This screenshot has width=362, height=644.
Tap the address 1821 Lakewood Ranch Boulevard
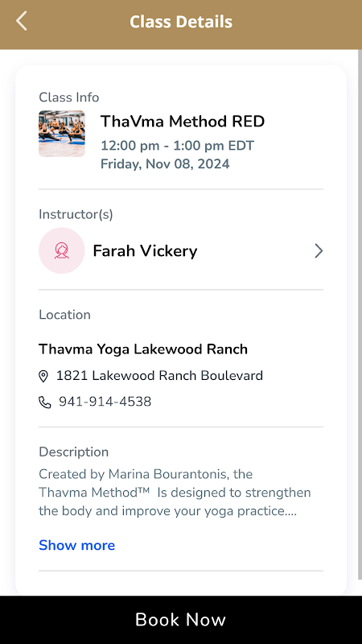coord(159,376)
